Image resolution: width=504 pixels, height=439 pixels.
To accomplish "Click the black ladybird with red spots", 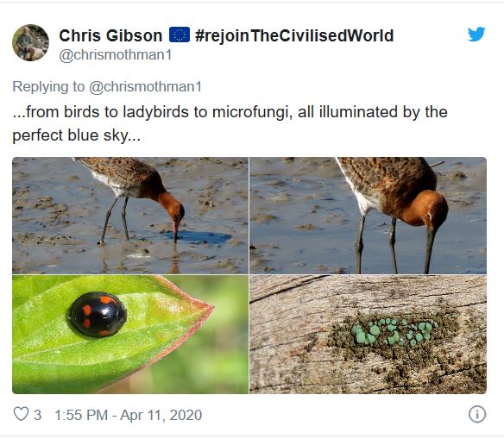I will pyautogui.click(x=98, y=315).
